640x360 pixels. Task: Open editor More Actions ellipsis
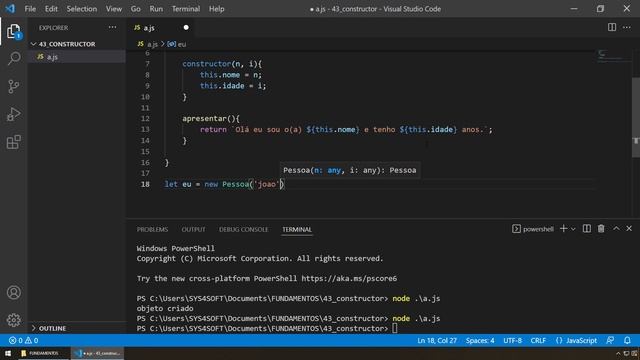(x=627, y=27)
